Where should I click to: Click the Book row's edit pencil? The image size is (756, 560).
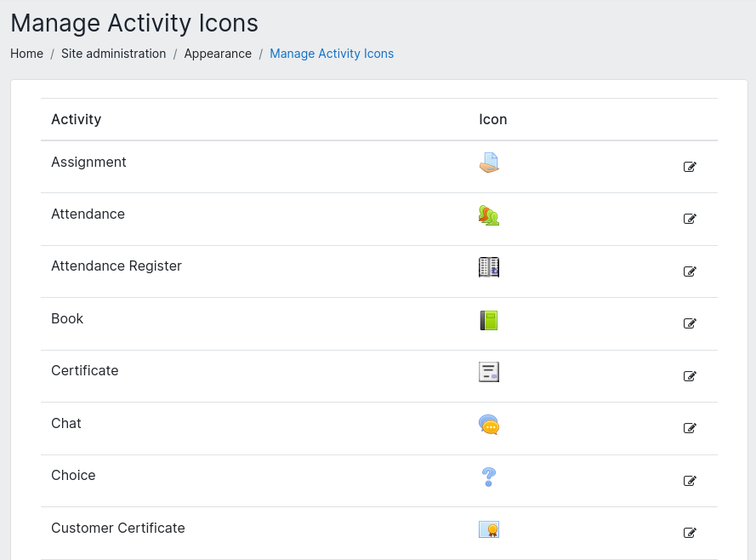click(690, 323)
